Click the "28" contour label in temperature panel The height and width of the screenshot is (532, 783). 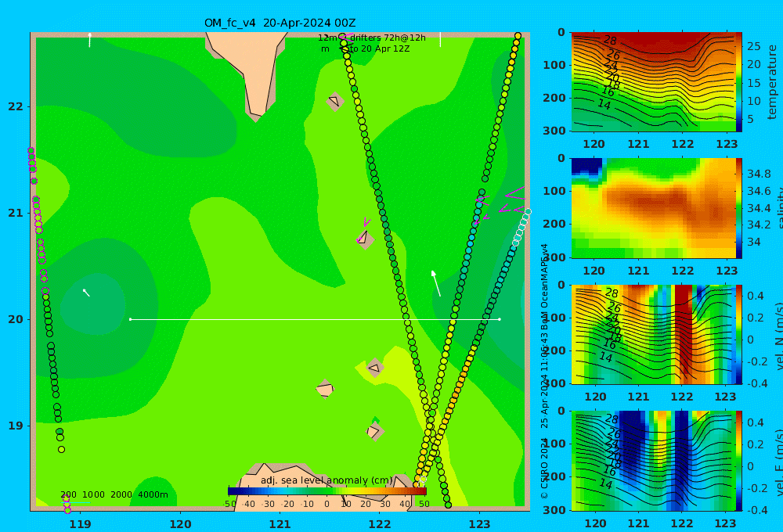pos(610,40)
